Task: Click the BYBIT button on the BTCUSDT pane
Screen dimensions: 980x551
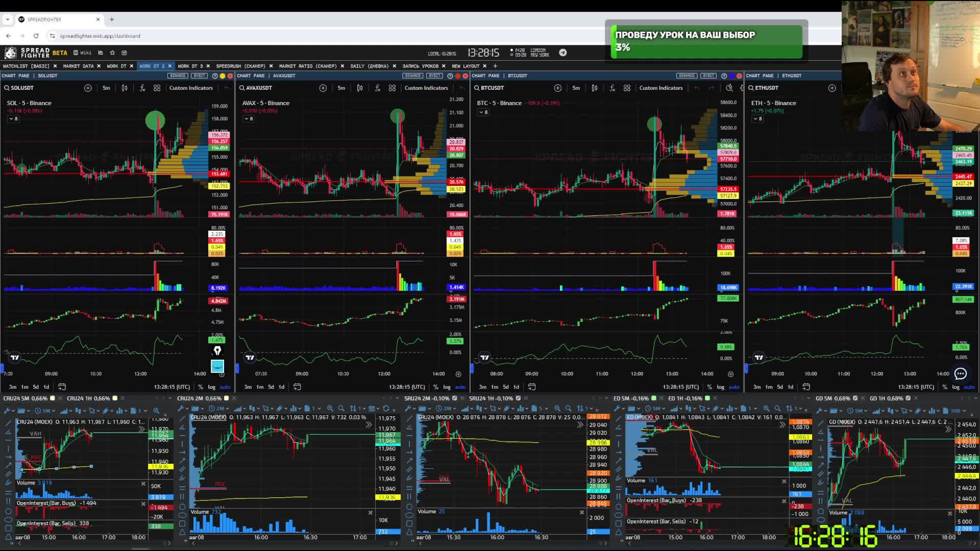Action: coord(708,76)
